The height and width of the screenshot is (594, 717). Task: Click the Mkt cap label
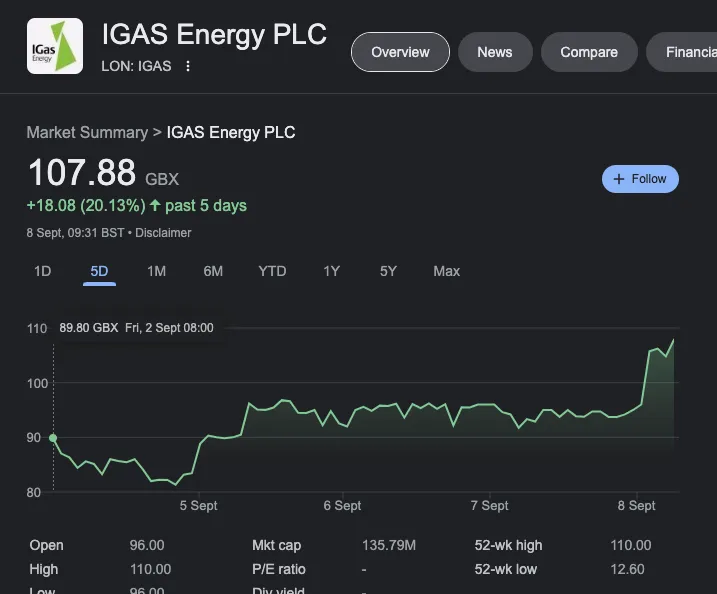(277, 545)
